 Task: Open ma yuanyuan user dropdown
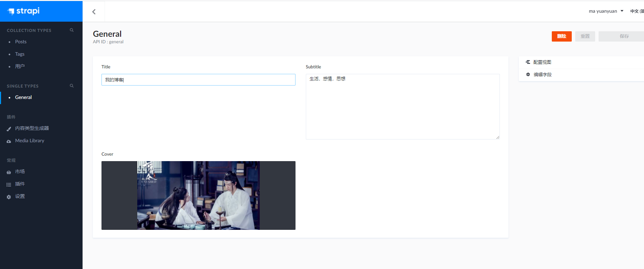pyautogui.click(x=606, y=11)
